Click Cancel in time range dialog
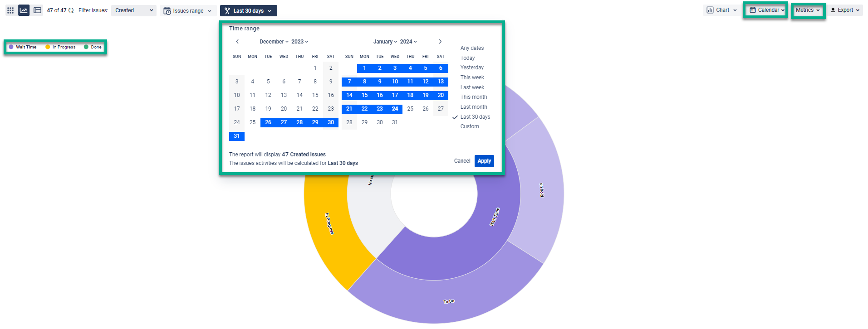Screen dimensions: 868x329 point(462,161)
